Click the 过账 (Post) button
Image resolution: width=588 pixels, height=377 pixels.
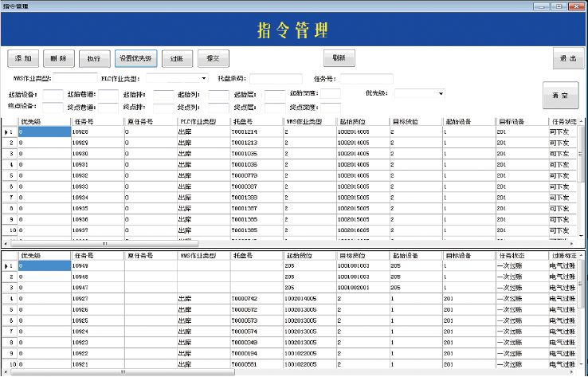(x=177, y=58)
